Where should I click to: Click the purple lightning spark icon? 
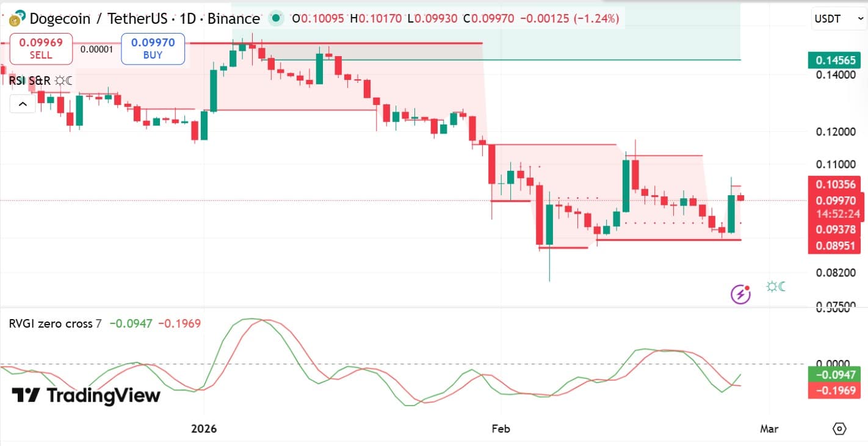click(740, 293)
